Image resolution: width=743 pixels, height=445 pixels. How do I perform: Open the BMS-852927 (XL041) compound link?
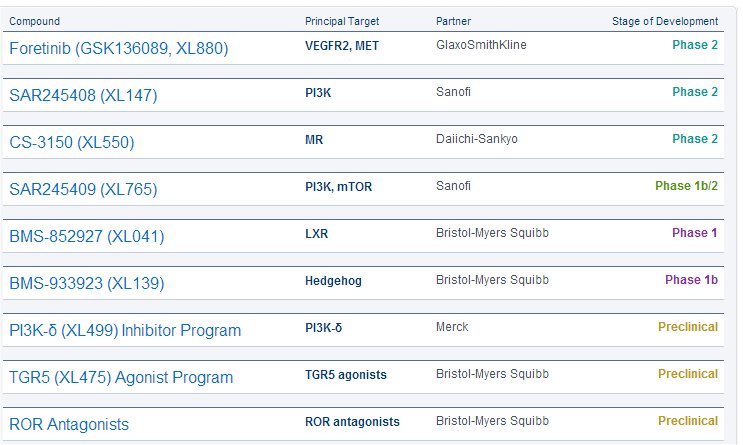[87, 236]
